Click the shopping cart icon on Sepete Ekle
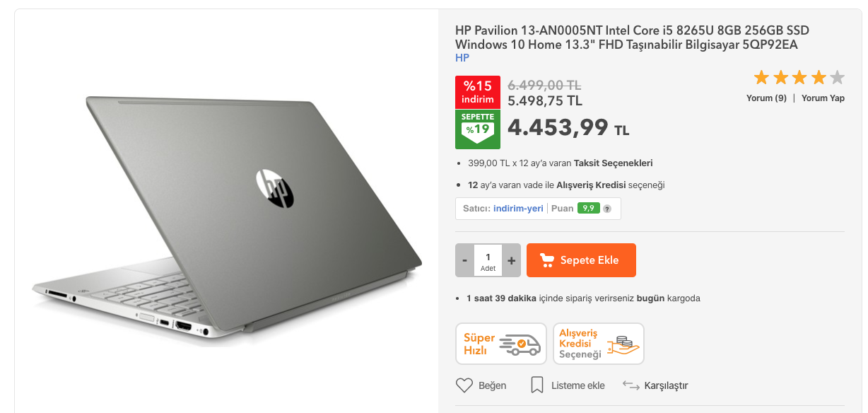This screenshot has width=868, height=413. point(547,260)
